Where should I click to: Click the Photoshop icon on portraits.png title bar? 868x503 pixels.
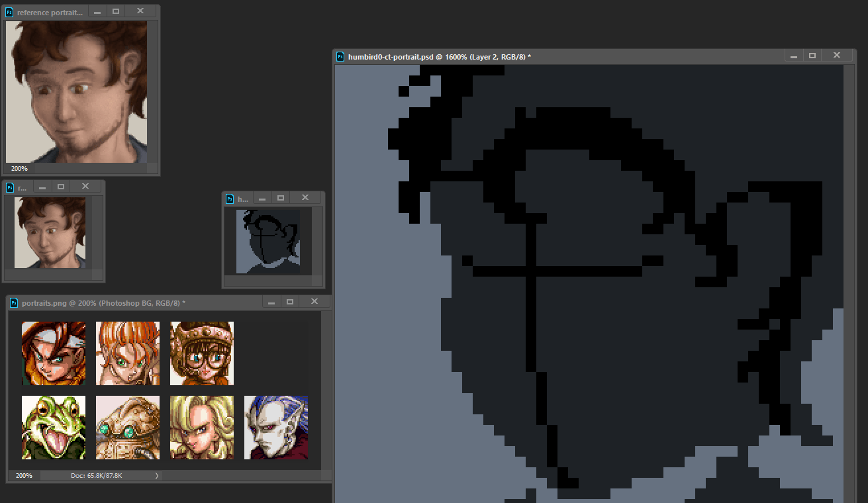point(14,302)
